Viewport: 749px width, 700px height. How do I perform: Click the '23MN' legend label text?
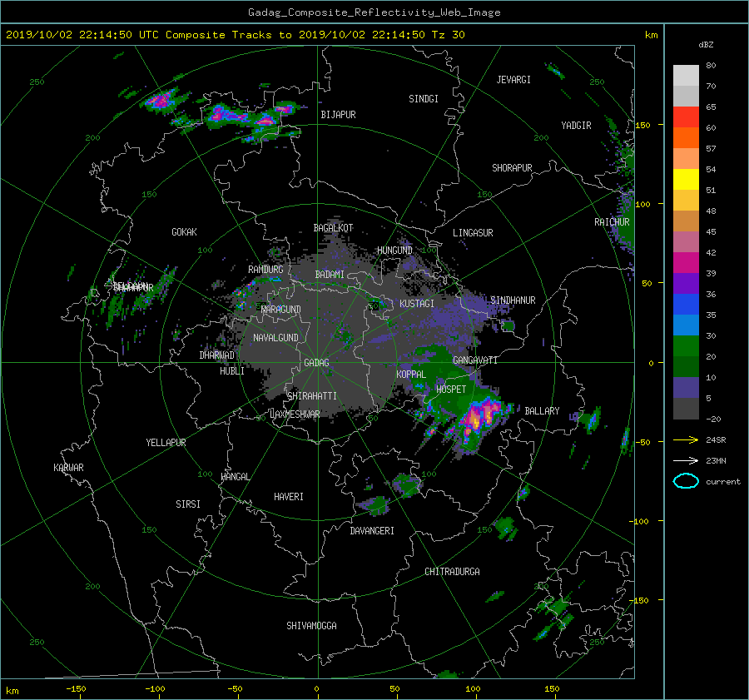point(716,461)
